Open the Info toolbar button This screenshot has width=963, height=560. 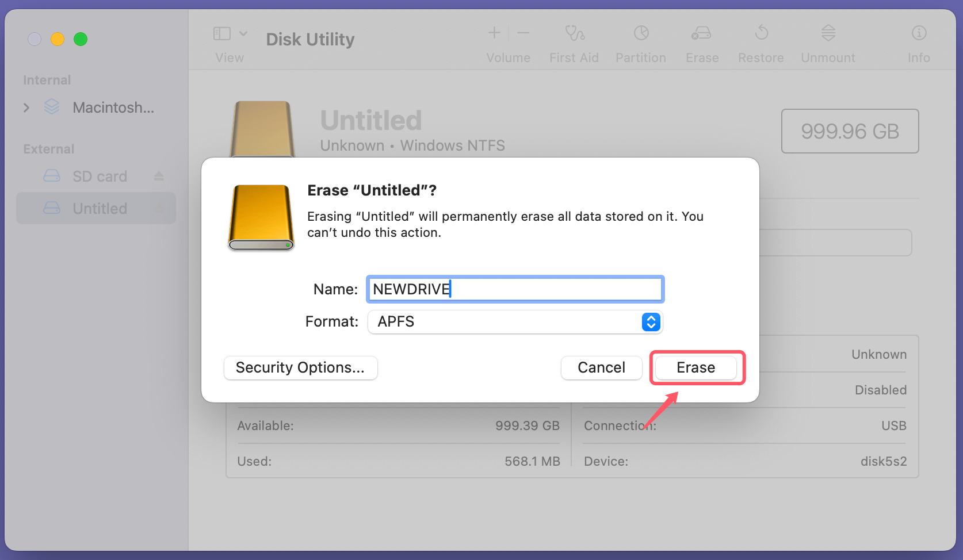pyautogui.click(x=919, y=33)
